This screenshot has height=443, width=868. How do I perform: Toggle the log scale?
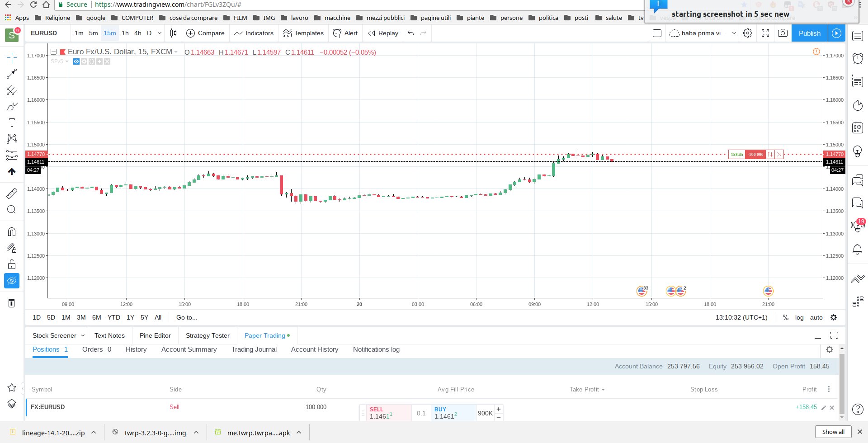click(x=799, y=317)
